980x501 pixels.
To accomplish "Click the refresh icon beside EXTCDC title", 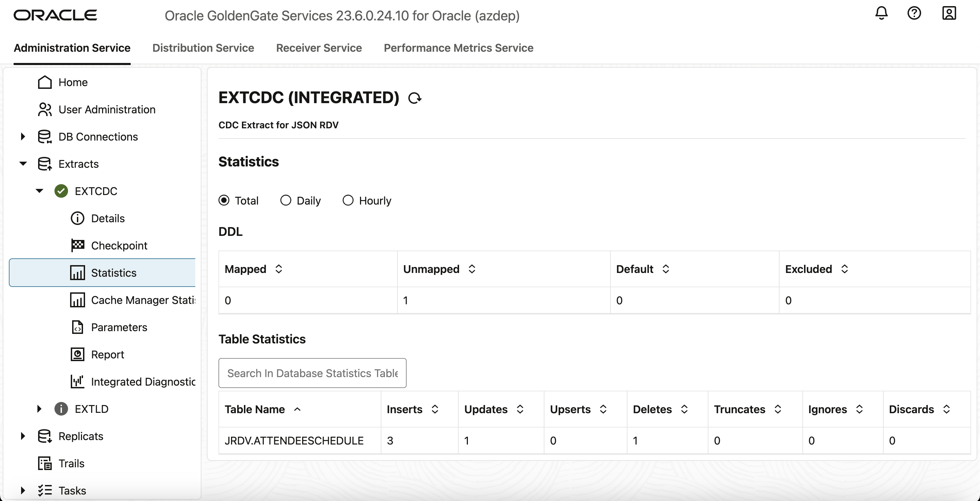I will click(x=415, y=98).
